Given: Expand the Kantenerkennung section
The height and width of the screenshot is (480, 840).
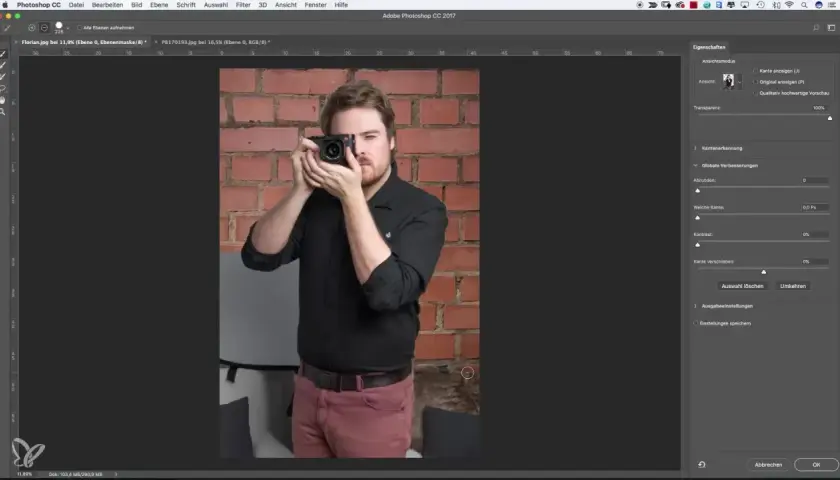Looking at the screenshot, I should (695, 148).
